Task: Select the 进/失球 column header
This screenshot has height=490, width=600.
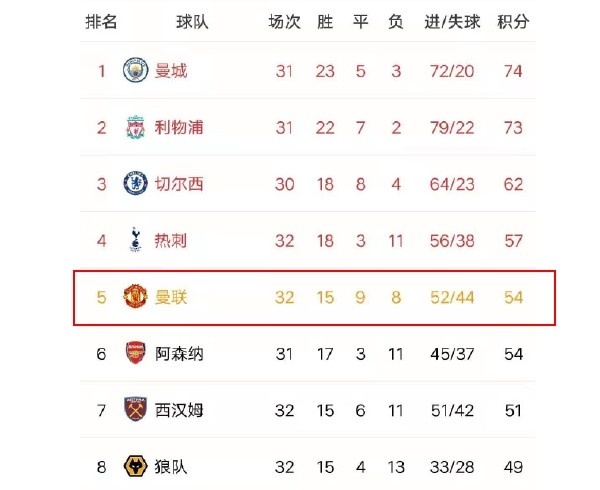Action: coord(452,22)
